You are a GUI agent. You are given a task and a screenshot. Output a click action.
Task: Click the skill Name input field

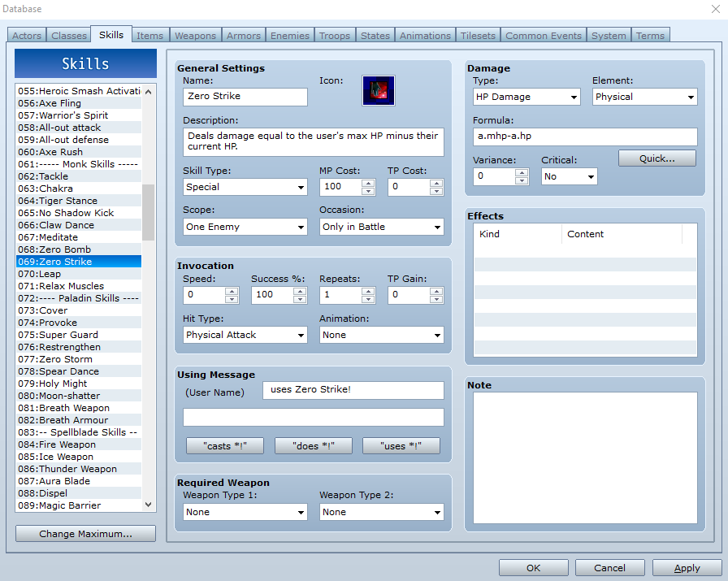(245, 97)
